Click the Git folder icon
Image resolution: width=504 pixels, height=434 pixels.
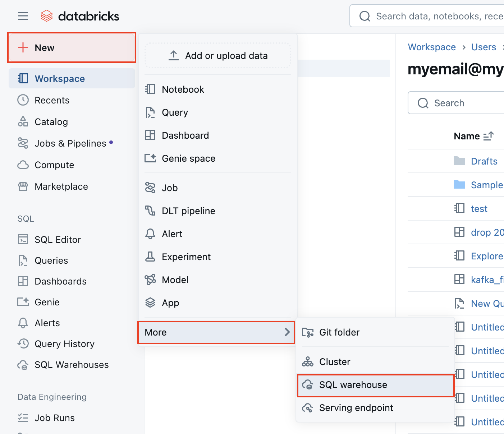pos(308,332)
